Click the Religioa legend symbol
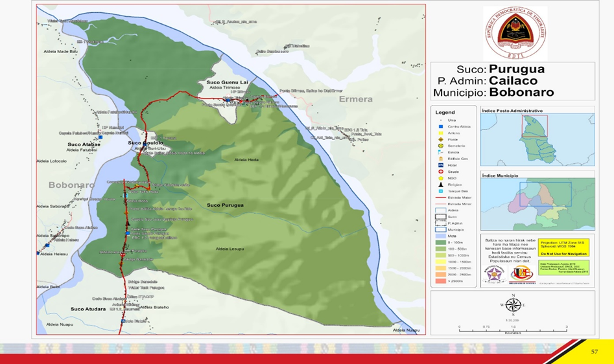The height and width of the screenshot is (364, 614). (x=441, y=185)
